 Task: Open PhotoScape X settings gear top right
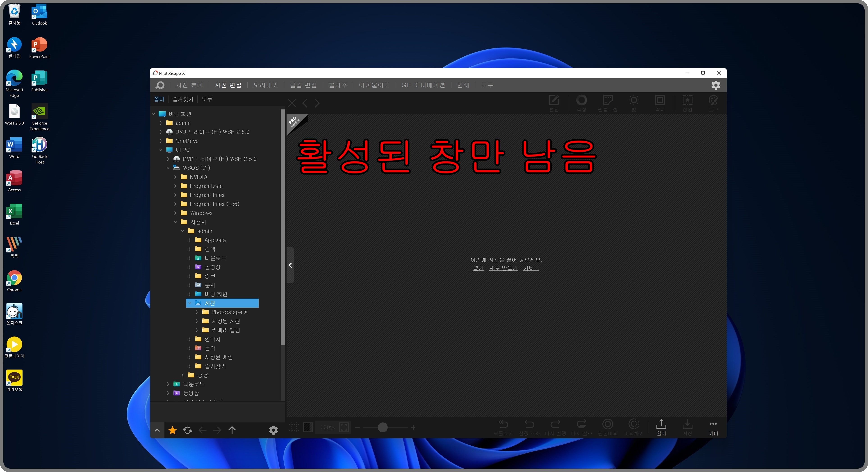(x=716, y=85)
